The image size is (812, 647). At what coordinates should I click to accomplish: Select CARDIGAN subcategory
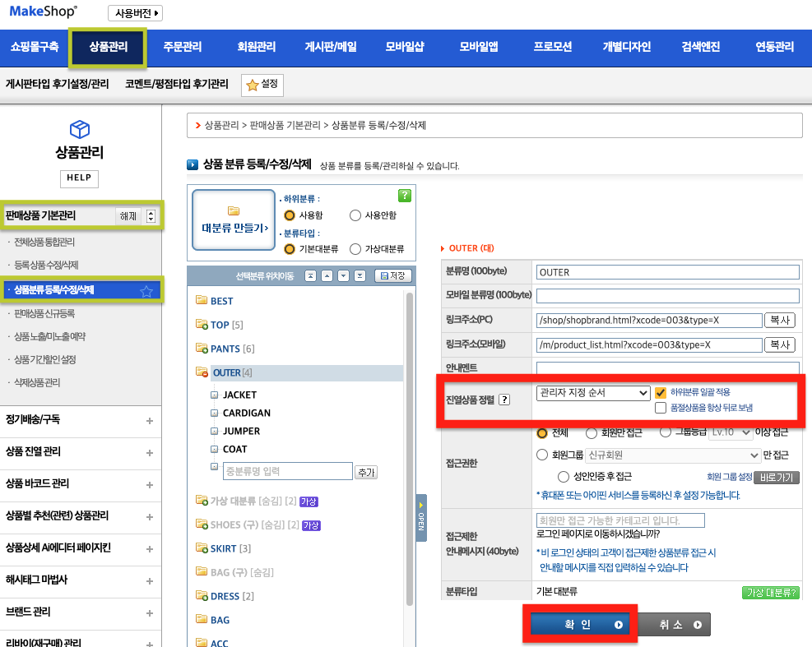[x=247, y=413]
